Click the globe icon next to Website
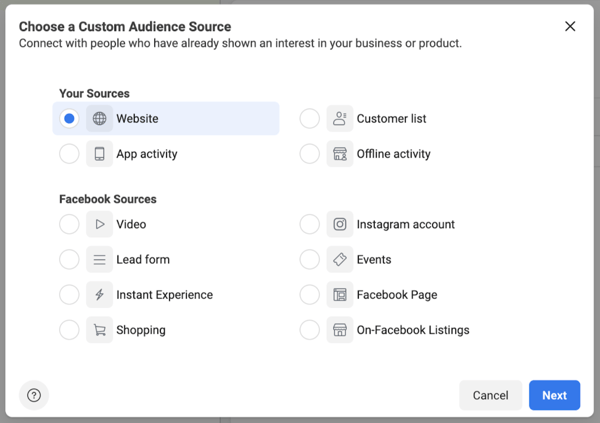The image size is (600, 423). point(99,119)
